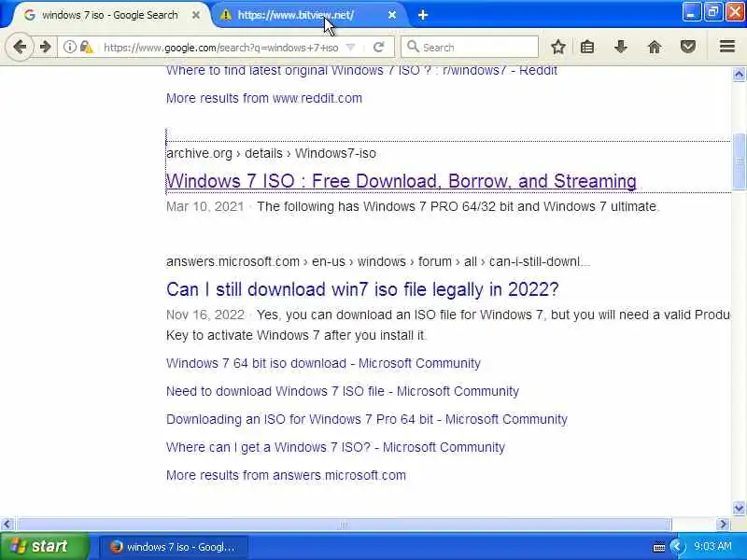Open "Where can I get a Windows 7 ISO?" link
The height and width of the screenshot is (560, 747).
[335, 448]
